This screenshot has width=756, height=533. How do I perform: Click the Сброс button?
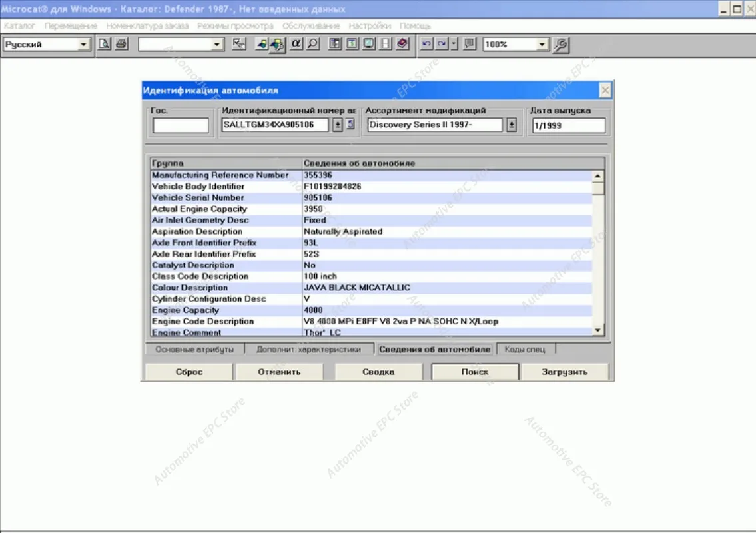pyautogui.click(x=189, y=372)
